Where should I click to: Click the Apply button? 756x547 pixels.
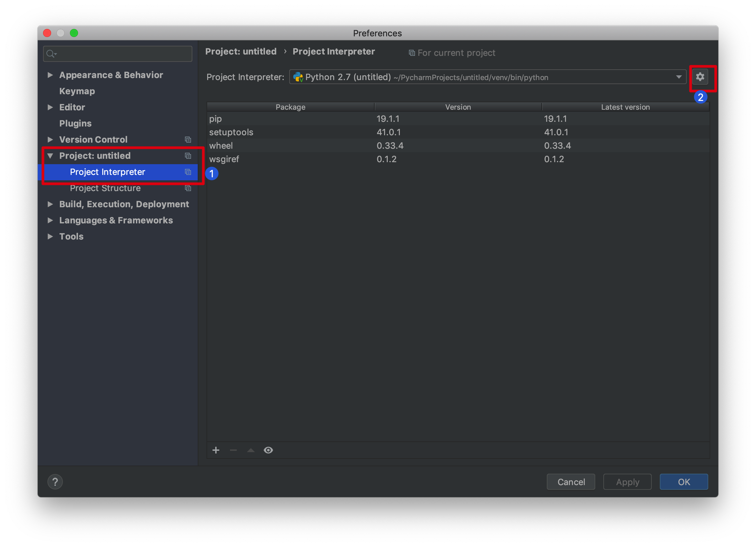click(x=627, y=482)
